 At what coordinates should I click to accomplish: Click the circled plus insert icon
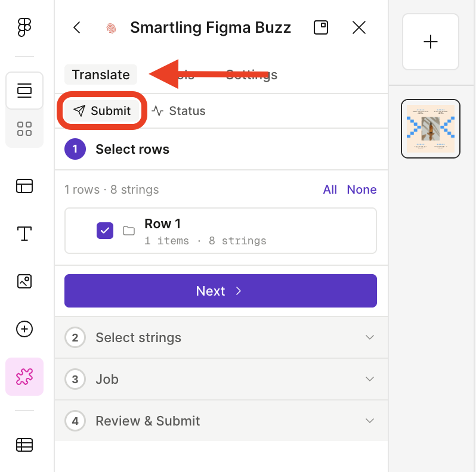coord(24,329)
